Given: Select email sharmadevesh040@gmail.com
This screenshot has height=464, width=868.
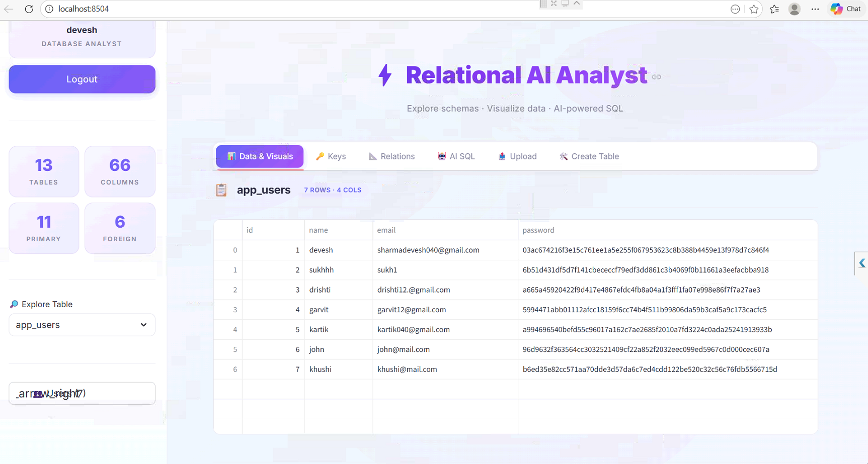Looking at the screenshot, I should point(445,250).
